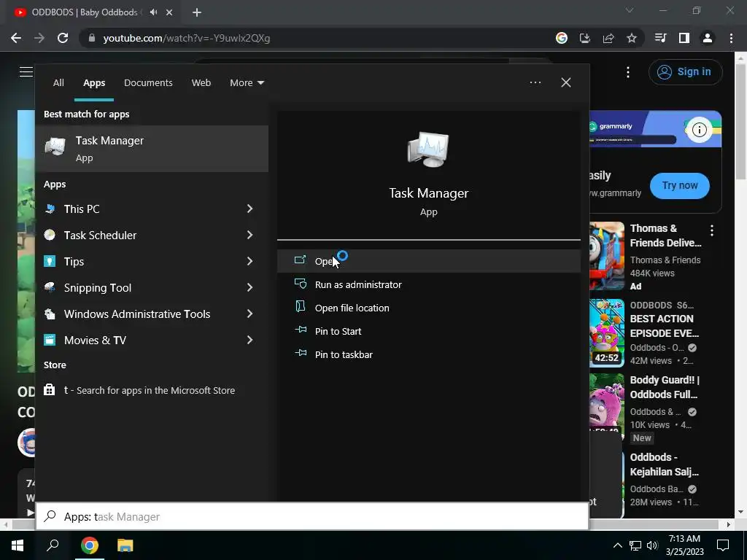Screen dimensions: 747x560
Task: Choose Open file location
Action: (429, 308)
